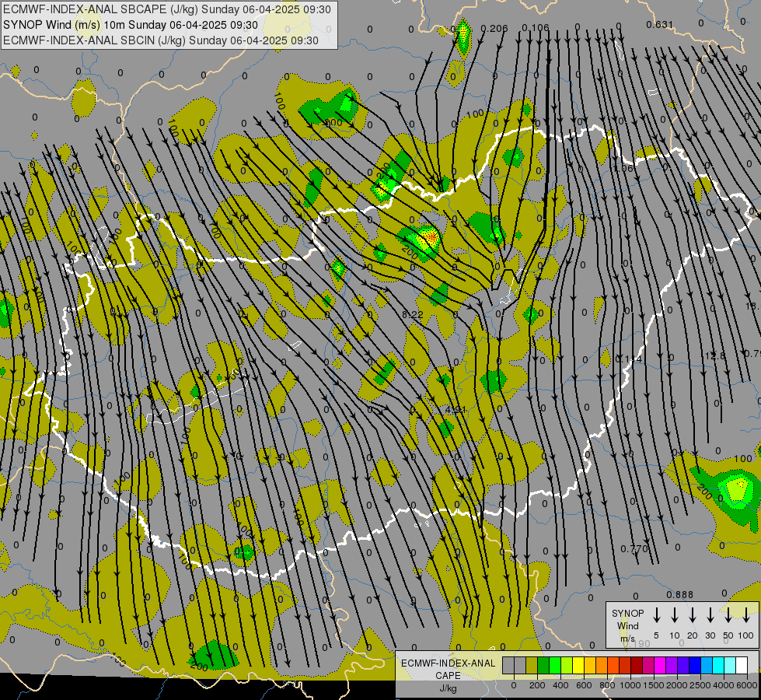Select the first gray swatch in CAPE legend

pyautogui.click(x=508, y=666)
